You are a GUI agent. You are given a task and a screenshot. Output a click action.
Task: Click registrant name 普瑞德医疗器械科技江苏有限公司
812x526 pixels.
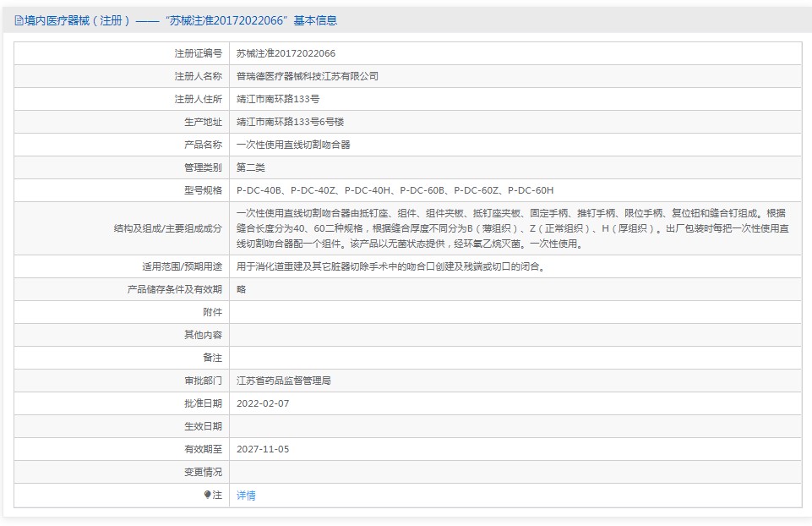coord(308,76)
